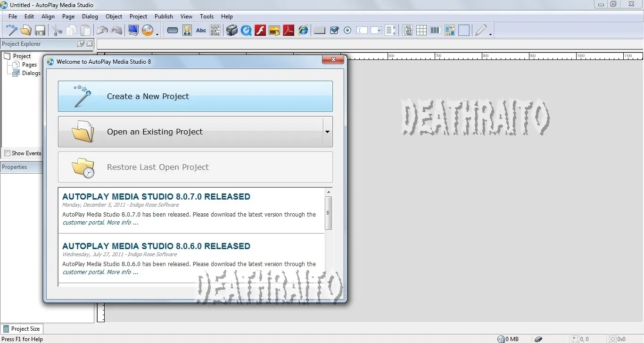
Task: Open the Dialog menu
Action: pyautogui.click(x=90, y=17)
